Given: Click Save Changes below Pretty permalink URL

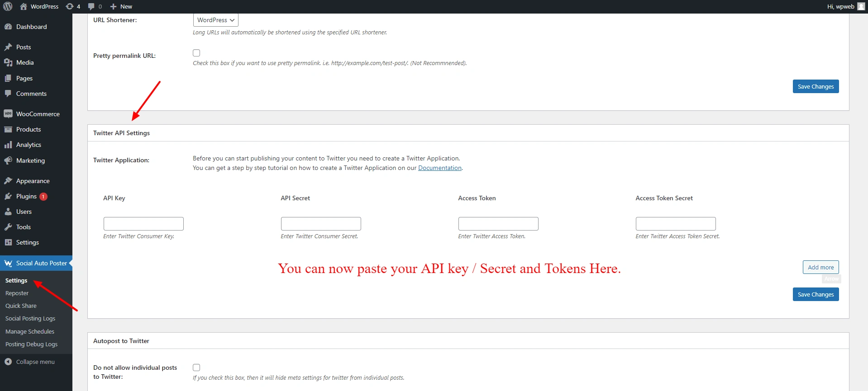Looking at the screenshot, I should (816, 86).
